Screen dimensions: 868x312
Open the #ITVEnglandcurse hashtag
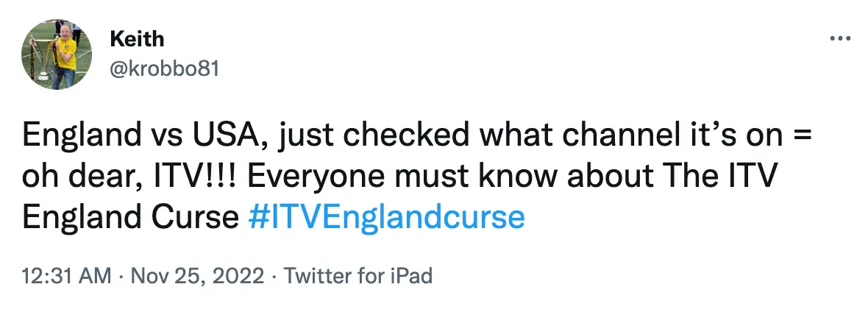coord(386,219)
